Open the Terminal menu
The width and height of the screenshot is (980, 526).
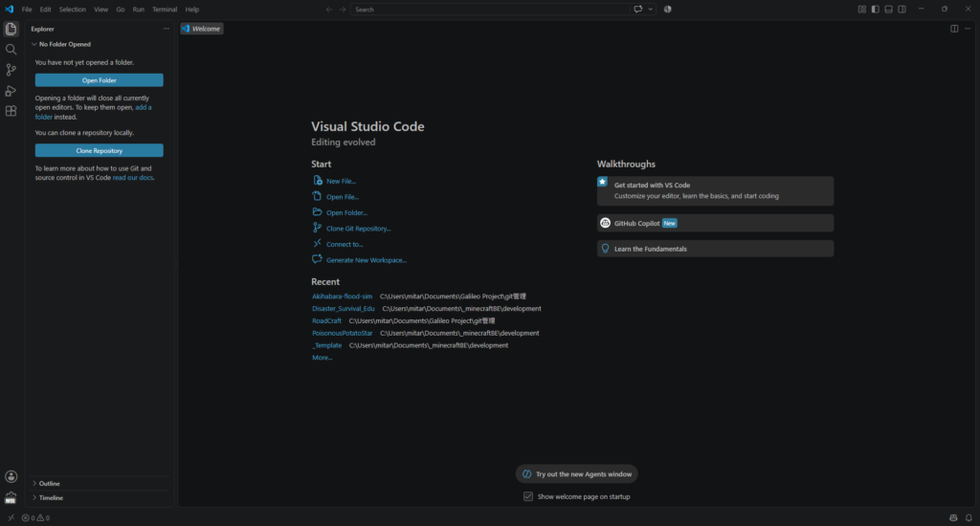165,10
